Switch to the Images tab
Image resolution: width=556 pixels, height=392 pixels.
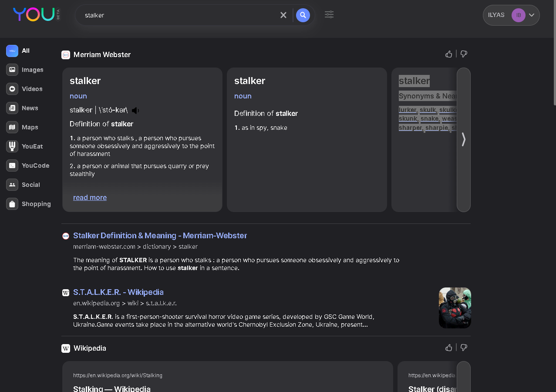pyautogui.click(x=25, y=70)
